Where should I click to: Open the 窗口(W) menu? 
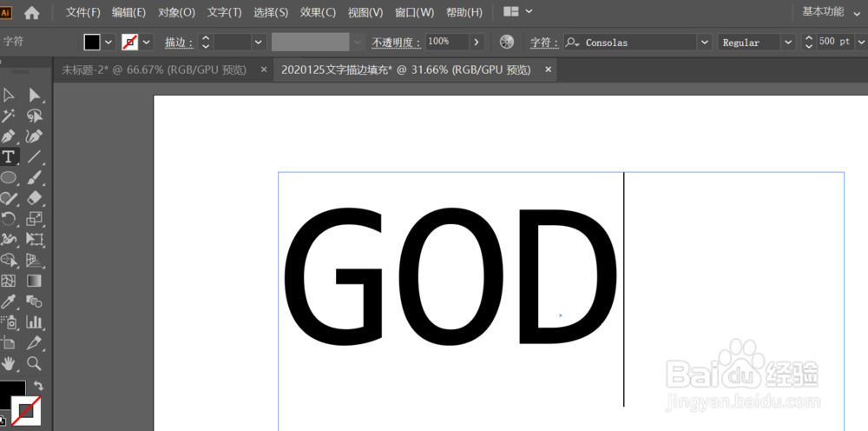(x=415, y=12)
